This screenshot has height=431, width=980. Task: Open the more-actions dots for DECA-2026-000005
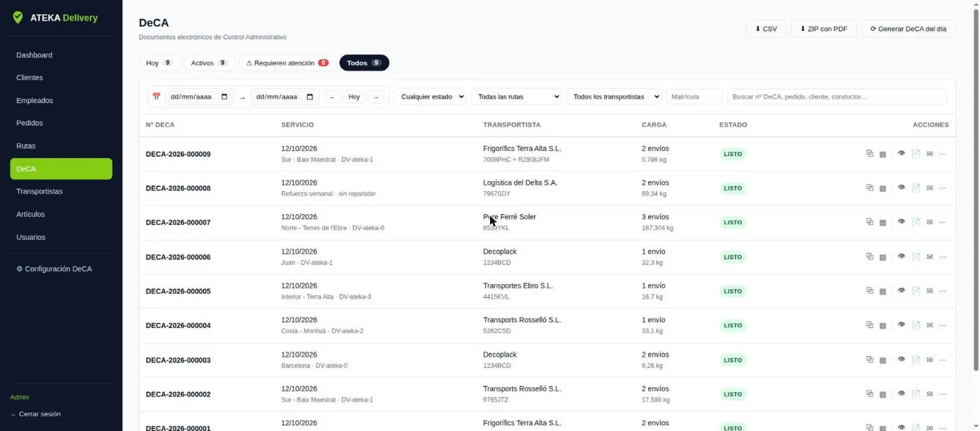pyautogui.click(x=943, y=291)
